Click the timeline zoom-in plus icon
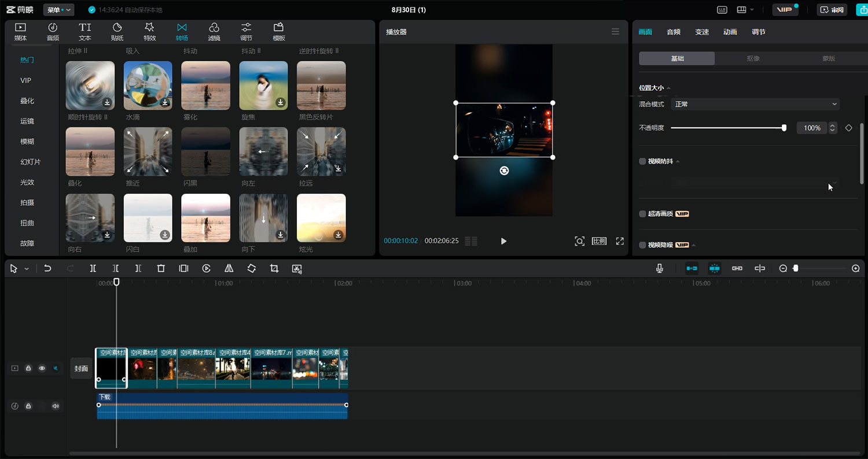Image resolution: width=868 pixels, height=459 pixels. pyautogui.click(x=856, y=268)
